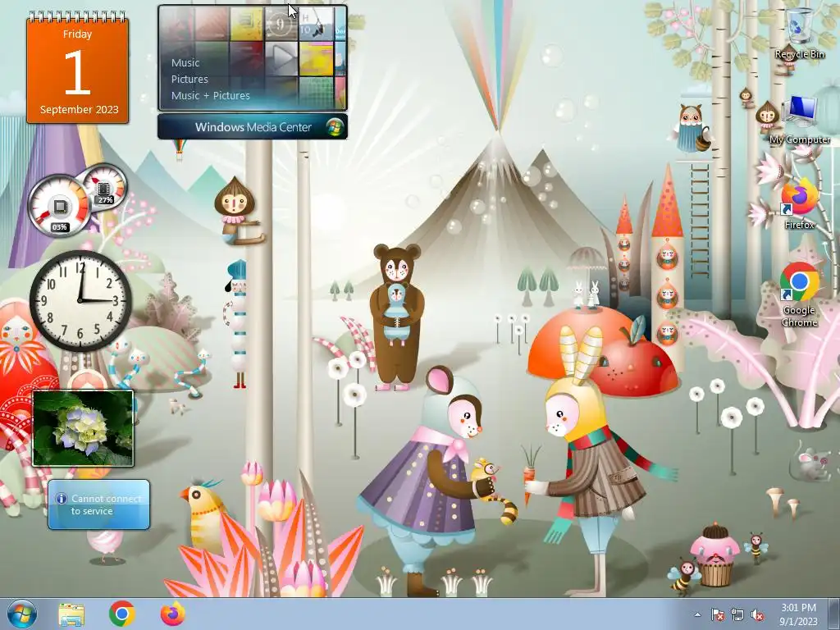Image resolution: width=840 pixels, height=630 pixels.
Task: Open Chrome from the taskbar
Action: pyautogui.click(x=121, y=614)
